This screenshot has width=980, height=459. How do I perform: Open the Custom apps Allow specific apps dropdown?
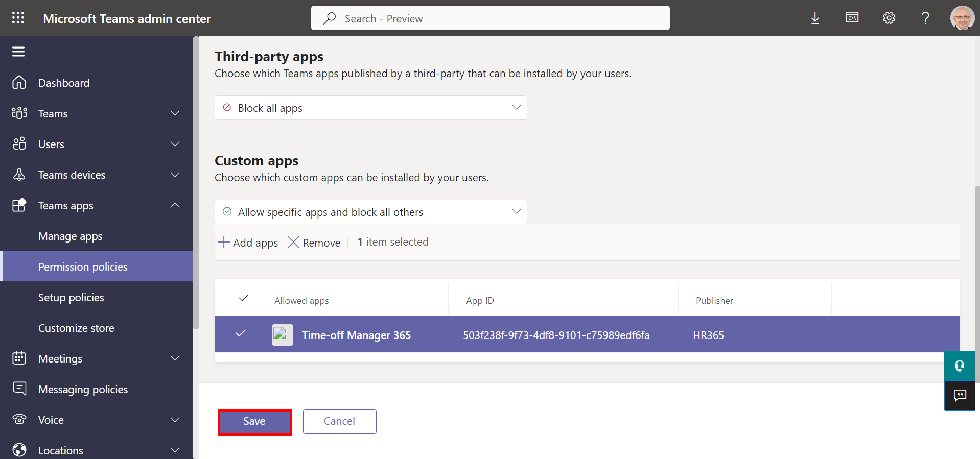pyautogui.click(x=370, y=212)
